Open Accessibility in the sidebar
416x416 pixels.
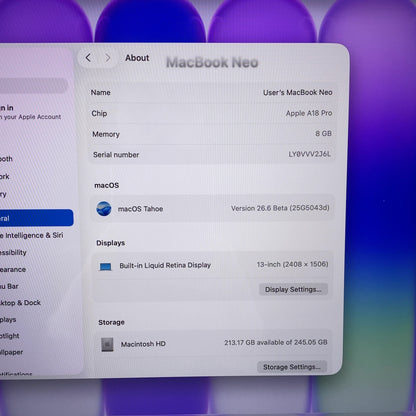click(13, 252)
